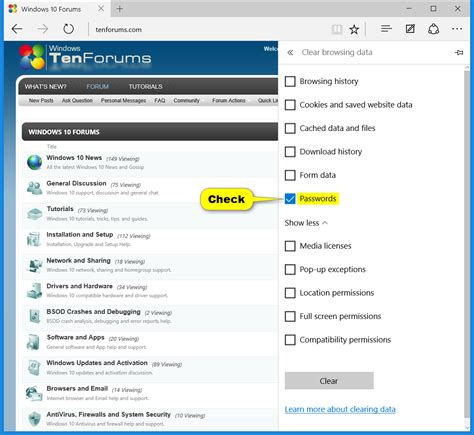Open the Tutorials forum link
Image resolution: width=474 pixels, height=435 pixels.
point(60,209)
